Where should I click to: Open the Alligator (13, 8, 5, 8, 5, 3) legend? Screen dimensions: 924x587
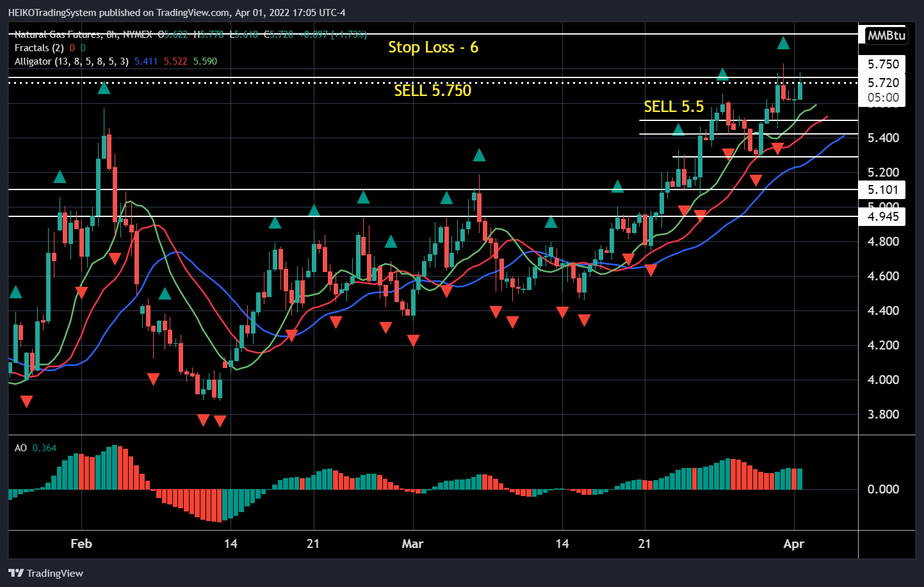tap(72, 61)
